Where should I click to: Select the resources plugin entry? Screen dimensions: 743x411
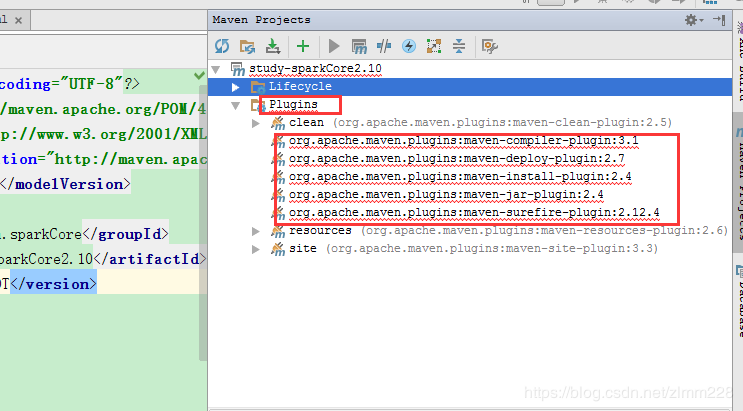tap(470, 230)
